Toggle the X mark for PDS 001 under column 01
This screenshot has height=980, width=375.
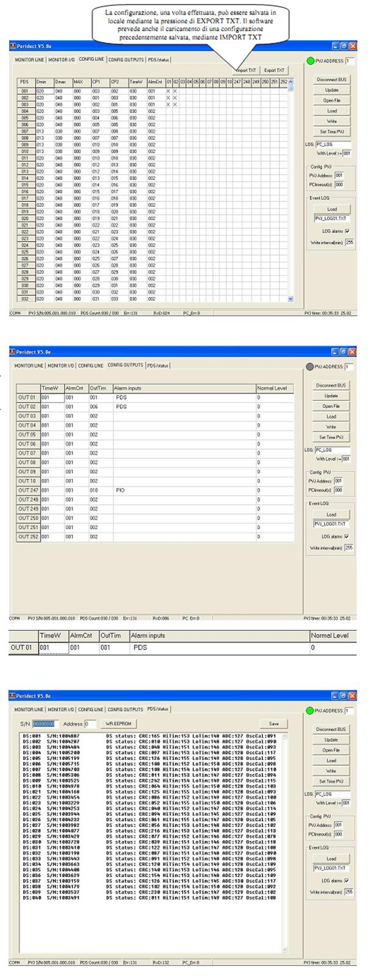(167, 91)
